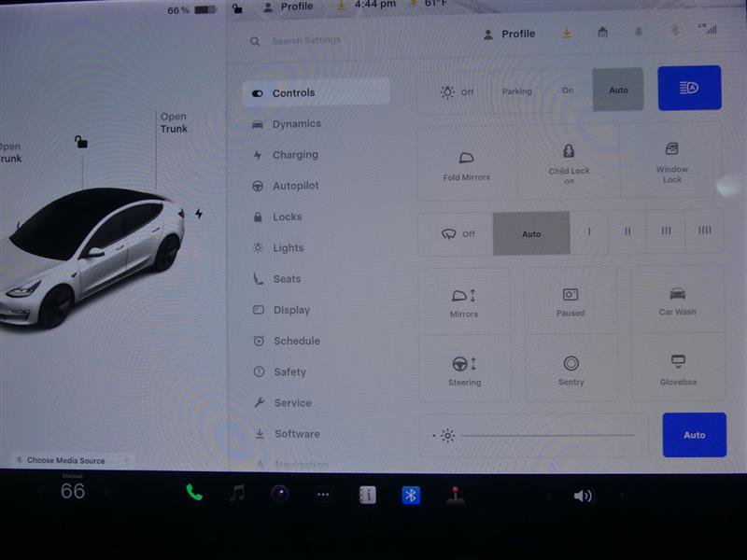Set wipers to Off

pyautogui.click(x=461, y=233)
